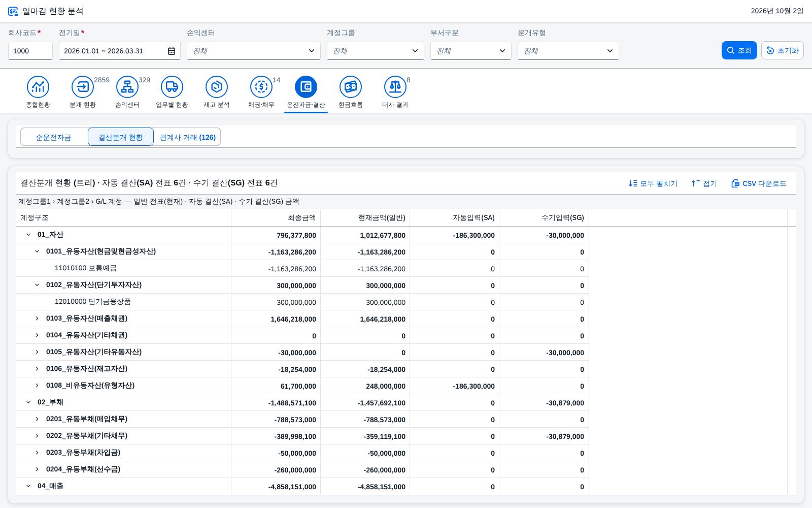Open the 채권·채무 icon

(261, 87)
